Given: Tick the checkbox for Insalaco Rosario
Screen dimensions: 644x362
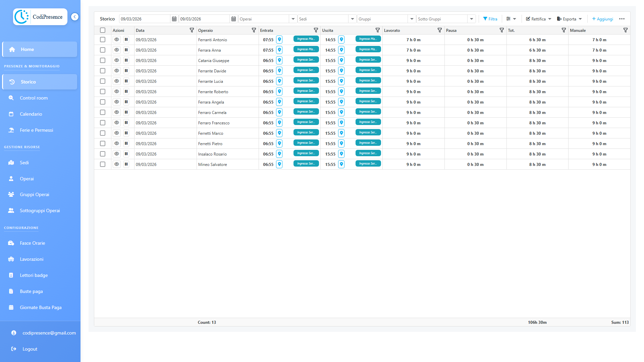Looking at the screenshot, I should click(x=103, y=154).
